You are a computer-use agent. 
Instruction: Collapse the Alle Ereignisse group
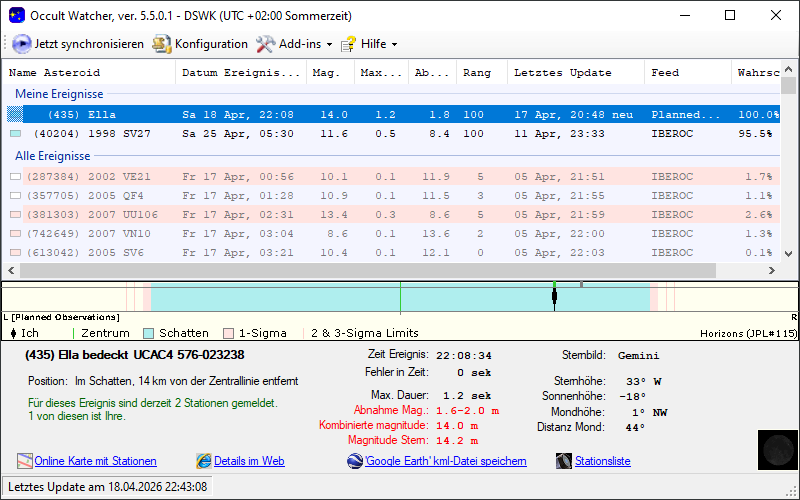point(53,156)
